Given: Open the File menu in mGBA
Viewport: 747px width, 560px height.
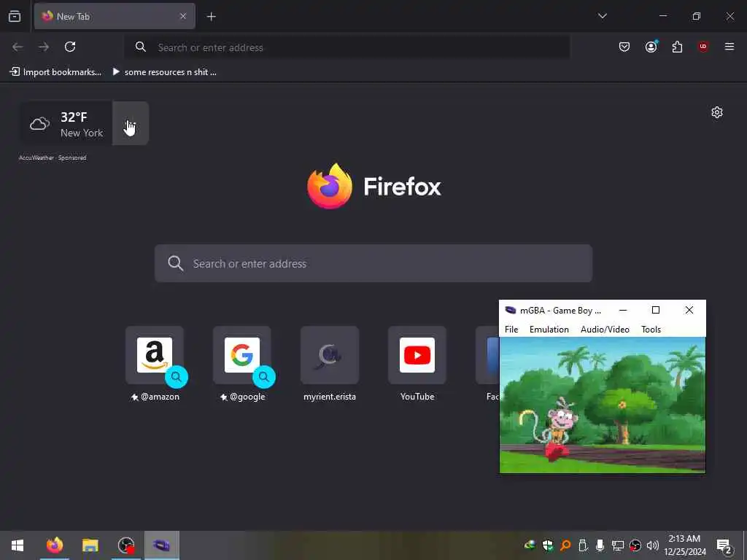Looking at the screenshot, I should point(511,330).
